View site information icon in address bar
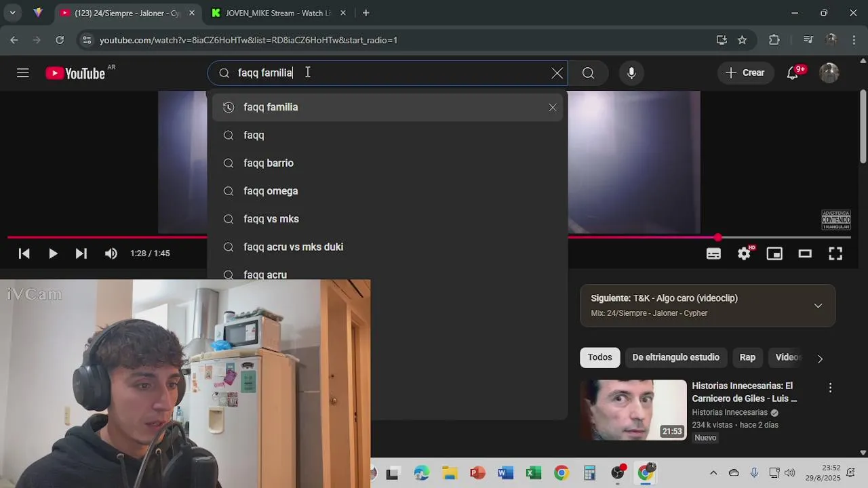The width and height of the screenshot is (868, 488). (86, 40)
